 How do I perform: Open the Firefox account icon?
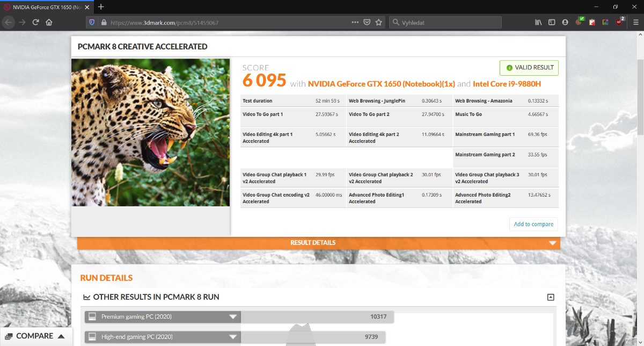pyautogui.click(x=565, y=23)
